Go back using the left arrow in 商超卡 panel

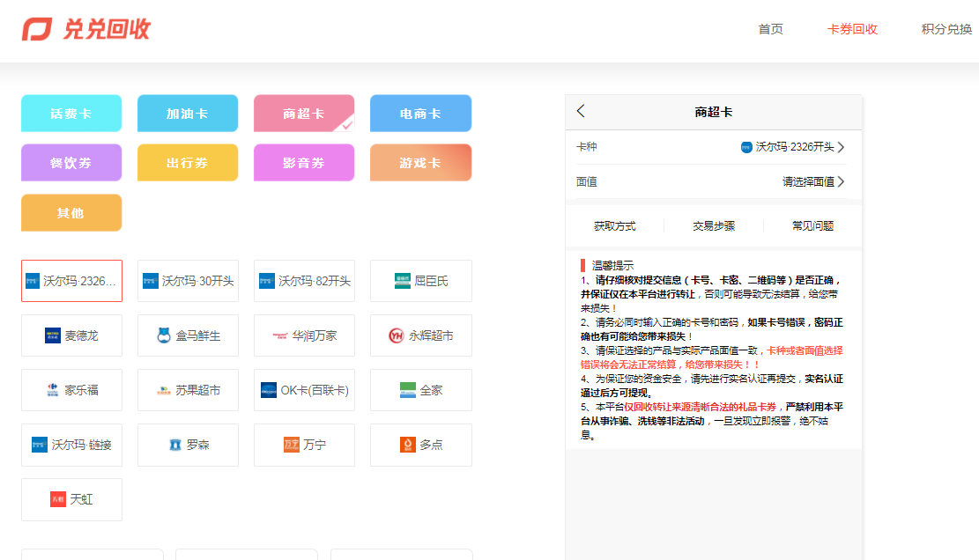(582, 112)
